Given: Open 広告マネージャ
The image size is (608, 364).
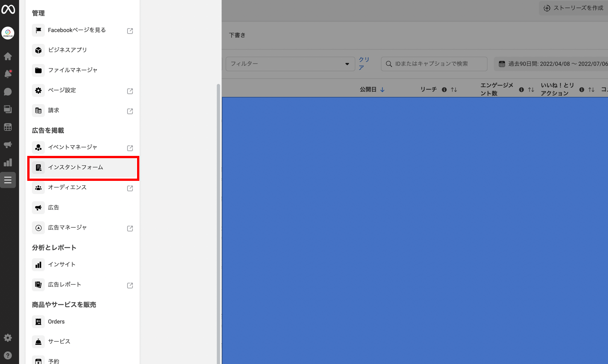Looking at the screenshot, I should point(83,228).
